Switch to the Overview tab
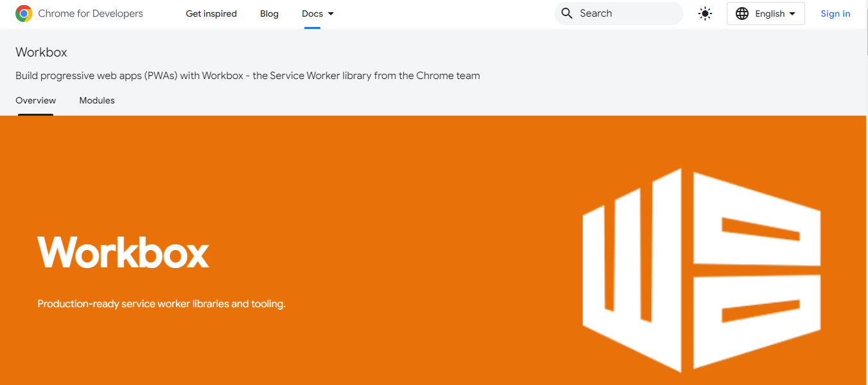The width and height of the screenshot is (868, 385). [36, 100]
